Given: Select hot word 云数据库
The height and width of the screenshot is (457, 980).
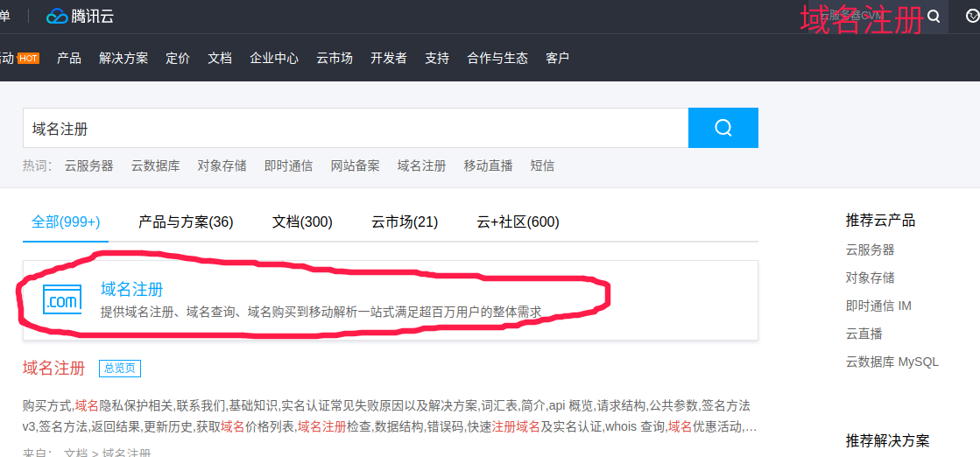Looking at the screenshot, I should pyautogui.click(x=156, y=165).
